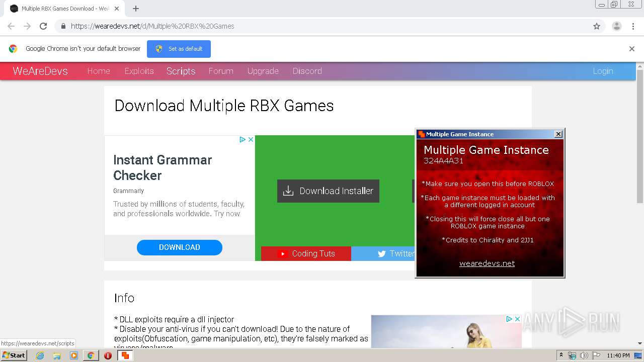Screen dimensions: 644x362
Task: Open the Chrome profile avatar
Action: pyautogui.click(x=616, y=26)
